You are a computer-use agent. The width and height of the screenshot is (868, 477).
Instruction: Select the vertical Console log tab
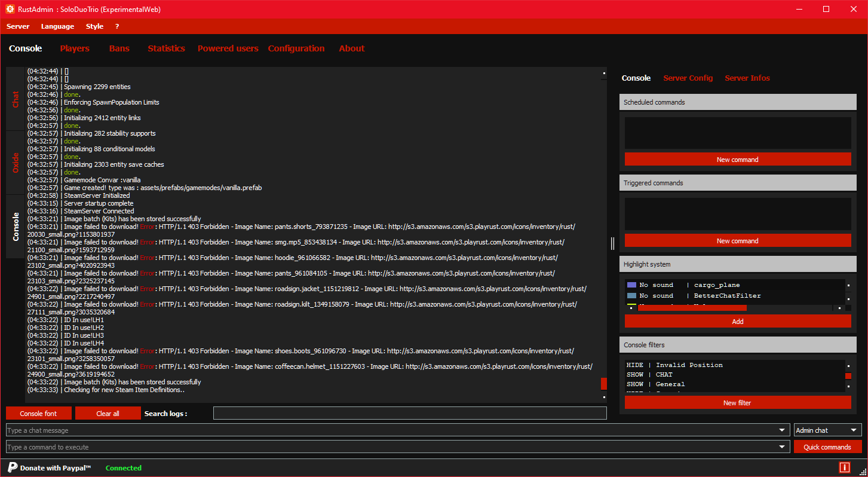tap(16, 227)
